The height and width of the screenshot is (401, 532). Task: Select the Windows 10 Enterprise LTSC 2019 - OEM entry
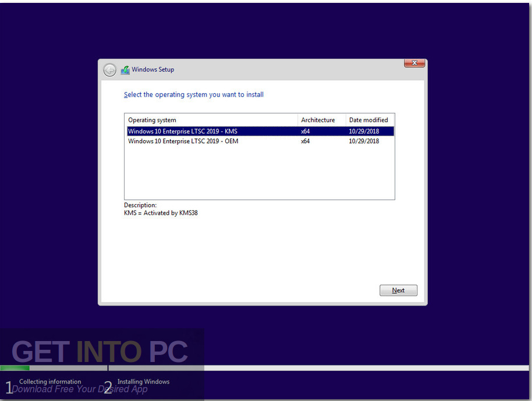tap(182, 141)
